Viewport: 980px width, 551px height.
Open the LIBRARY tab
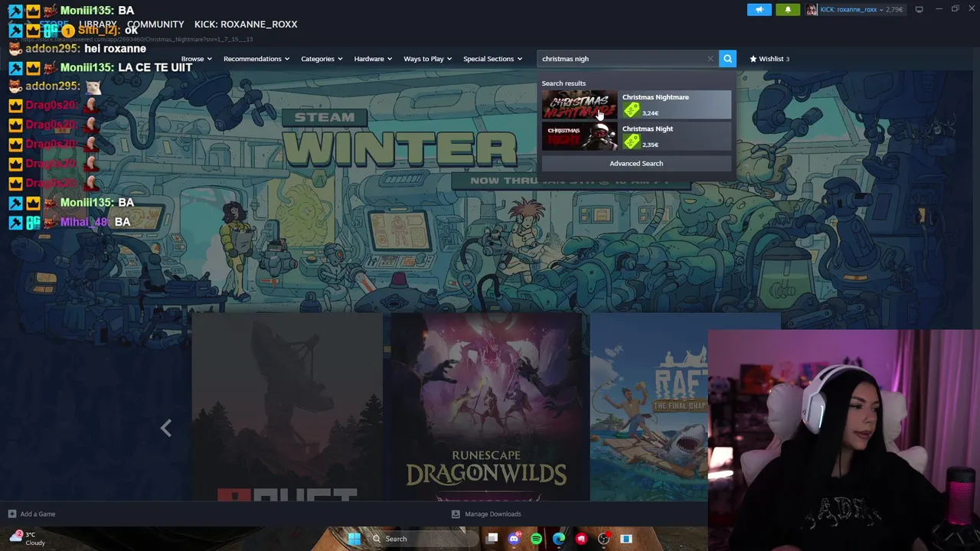[98, 24]
